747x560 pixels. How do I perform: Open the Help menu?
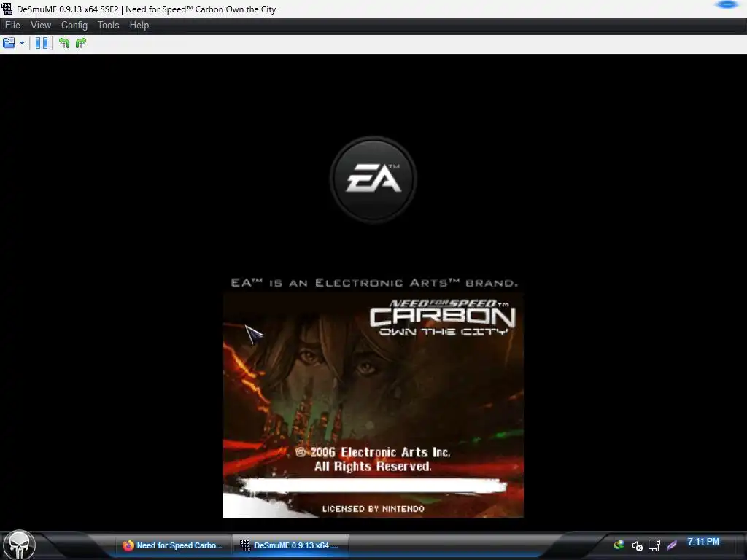click(139, 26)
